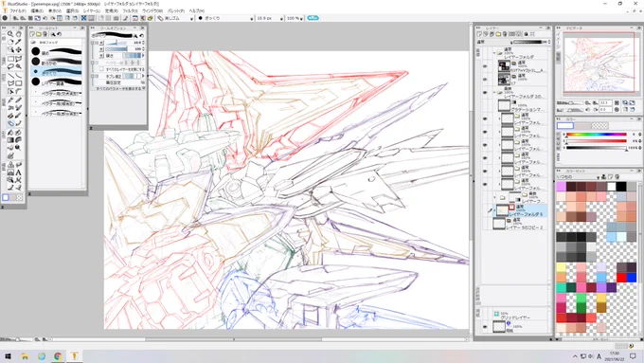This screenshot has height=363, width=644.
Task: Select the Magic Wand tool
Action: pyautogui.click(x=19, y=66)
